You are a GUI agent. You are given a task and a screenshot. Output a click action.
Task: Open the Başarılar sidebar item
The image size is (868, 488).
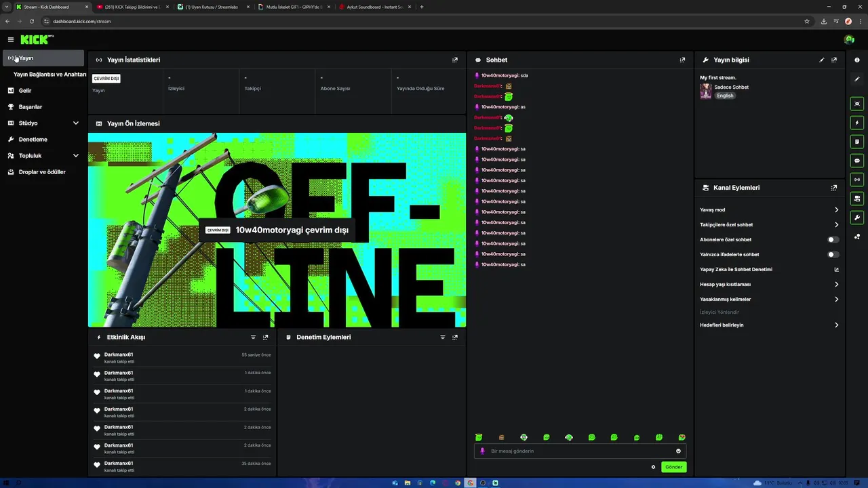coord(43,107)
